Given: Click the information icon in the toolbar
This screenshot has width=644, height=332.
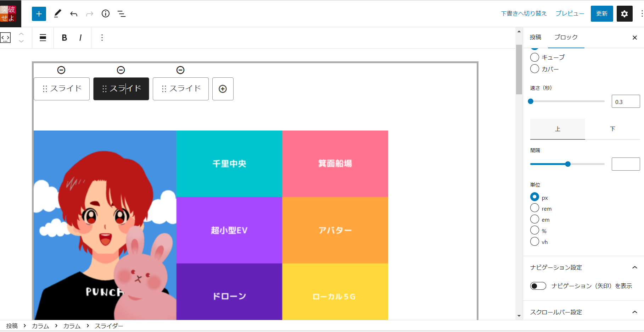Looking at the screenshot, I should tap(105, 13).
